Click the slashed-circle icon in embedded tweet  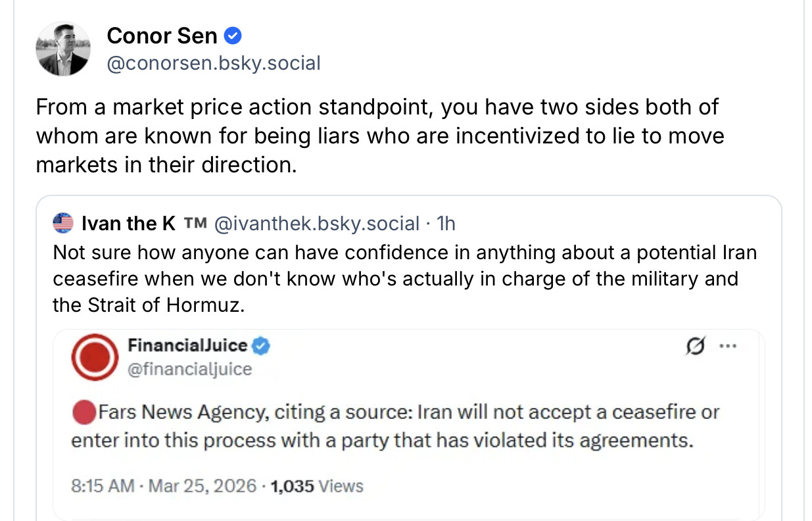696,346
